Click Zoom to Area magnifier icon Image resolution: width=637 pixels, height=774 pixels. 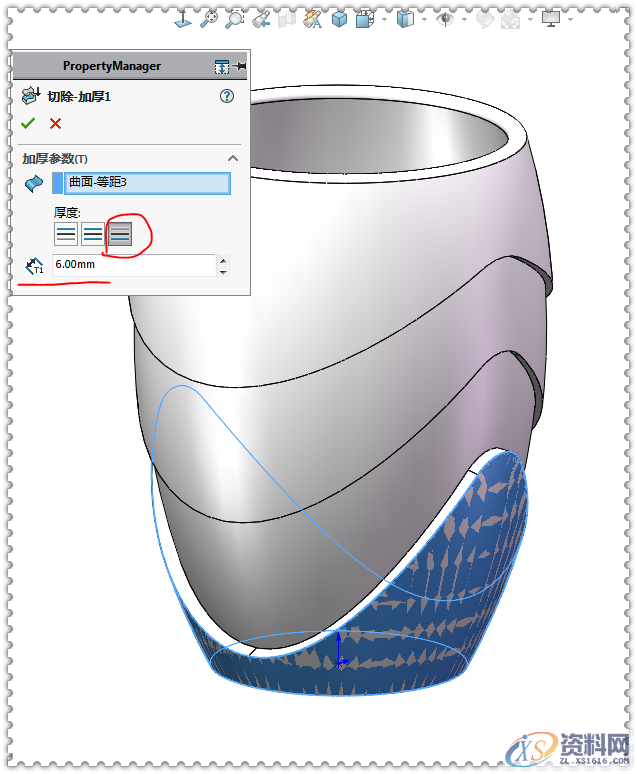[235, 19]
